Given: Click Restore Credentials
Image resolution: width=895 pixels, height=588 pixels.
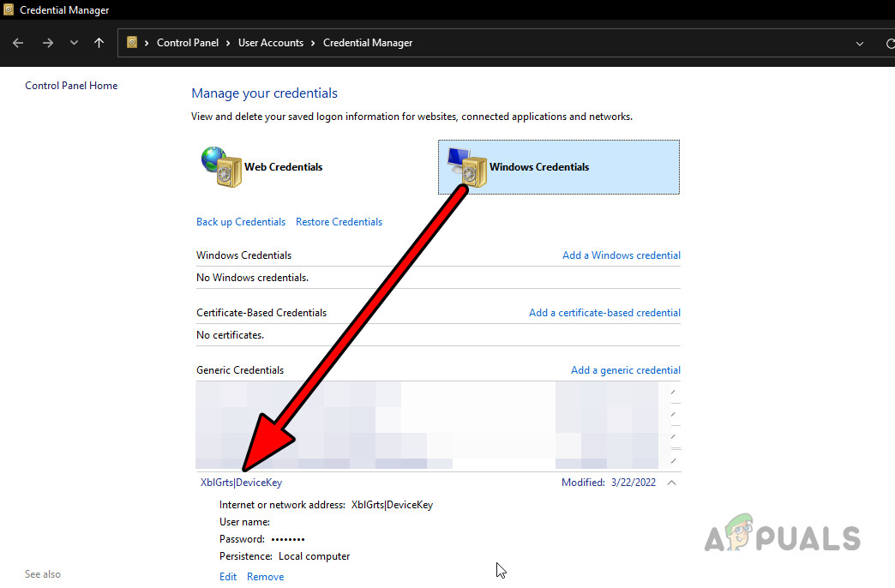Looking at the screenshot, I should 339,221.
